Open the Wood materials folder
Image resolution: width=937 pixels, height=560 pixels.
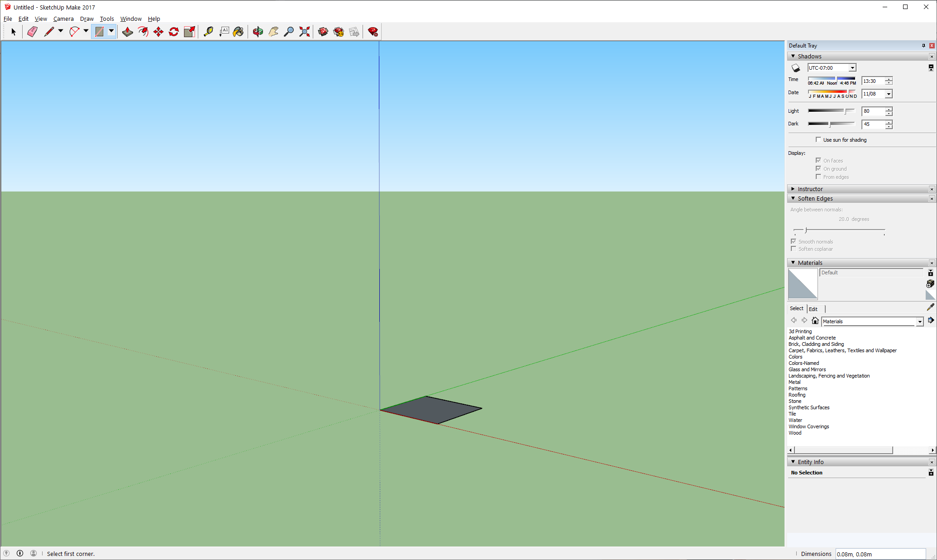[795, 433]
